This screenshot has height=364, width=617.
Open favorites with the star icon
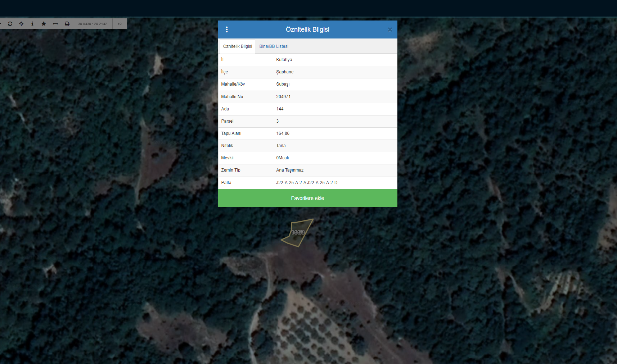pyautogui.click(x=44, y=24)
